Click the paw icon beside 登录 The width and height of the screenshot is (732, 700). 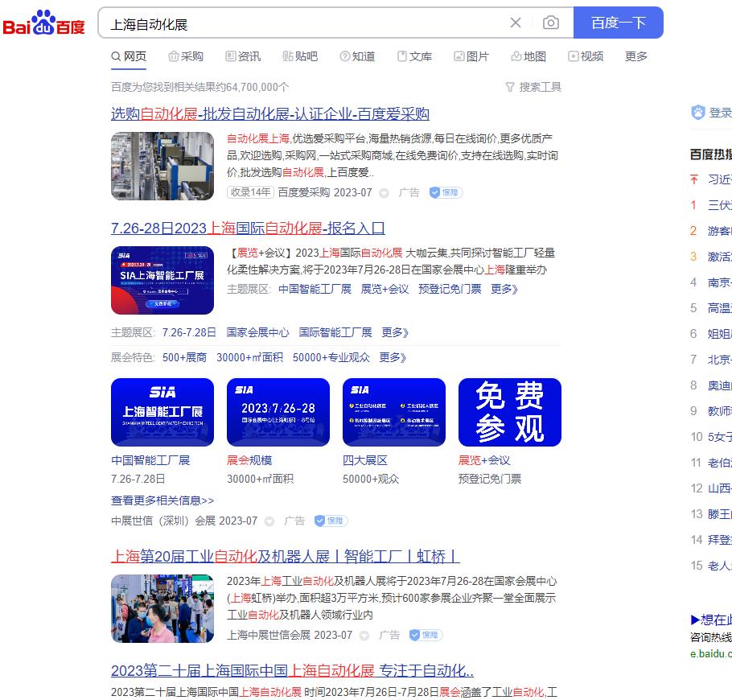[x=697, y=113]
